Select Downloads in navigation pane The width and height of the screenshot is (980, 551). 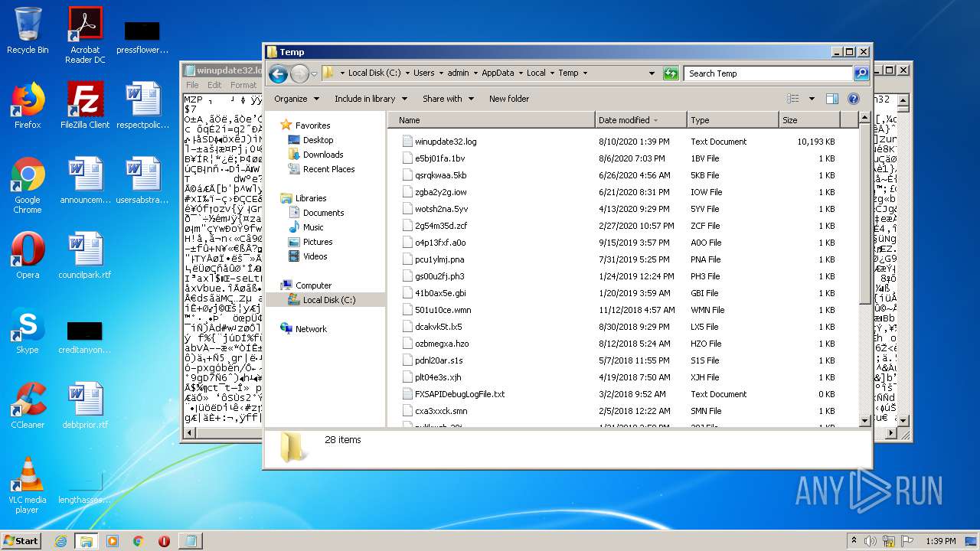pos(322,155)
